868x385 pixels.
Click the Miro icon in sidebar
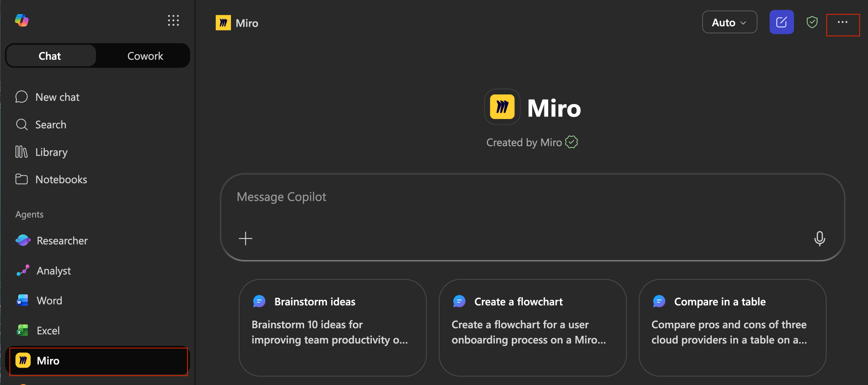click(23, 360)
